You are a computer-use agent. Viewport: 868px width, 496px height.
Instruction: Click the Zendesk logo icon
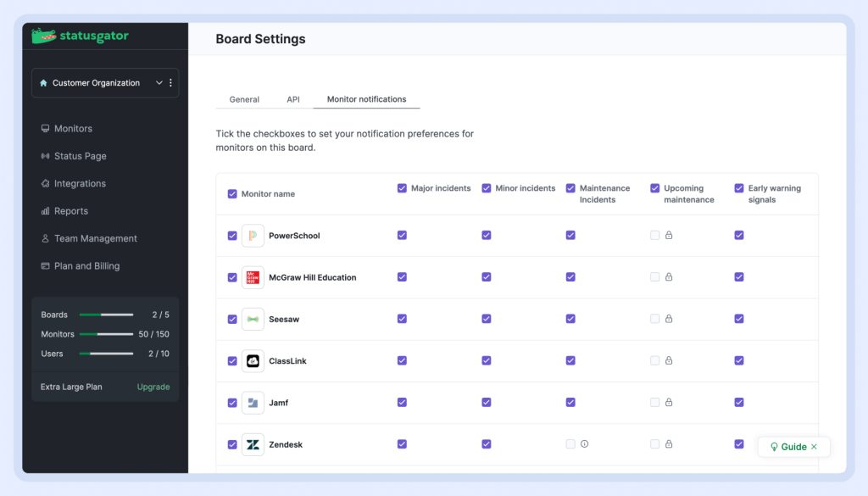pos(253,444)
